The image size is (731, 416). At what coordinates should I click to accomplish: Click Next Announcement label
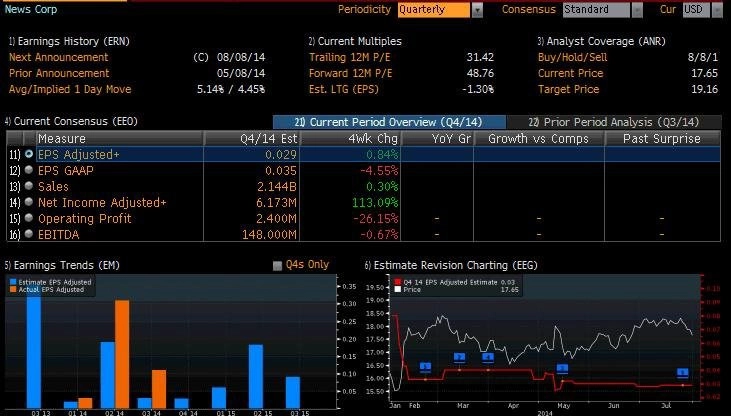coord(59,57)
